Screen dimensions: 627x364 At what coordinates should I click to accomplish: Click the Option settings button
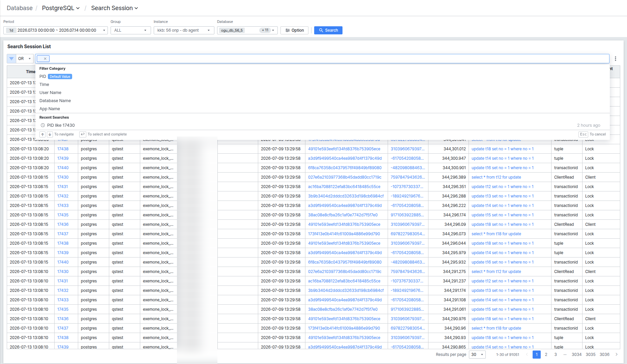tap(295, 30)
